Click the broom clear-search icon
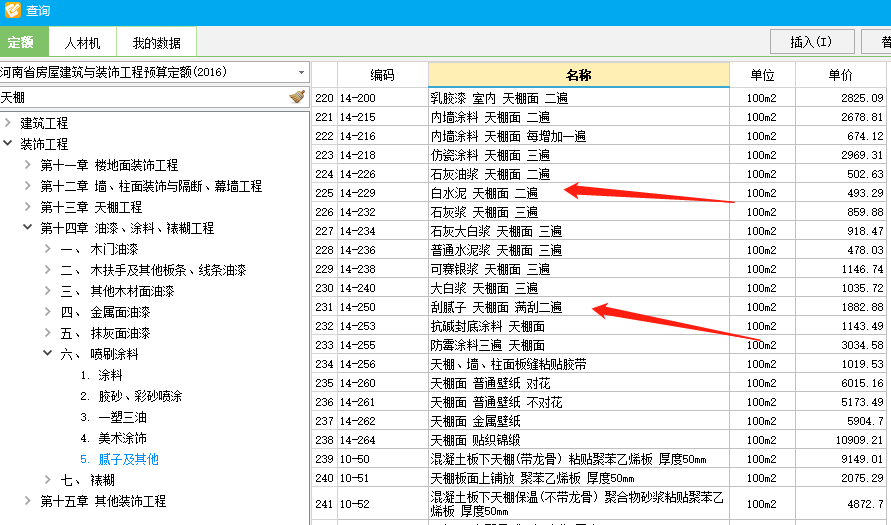891x525 pixels. (297, 97)
